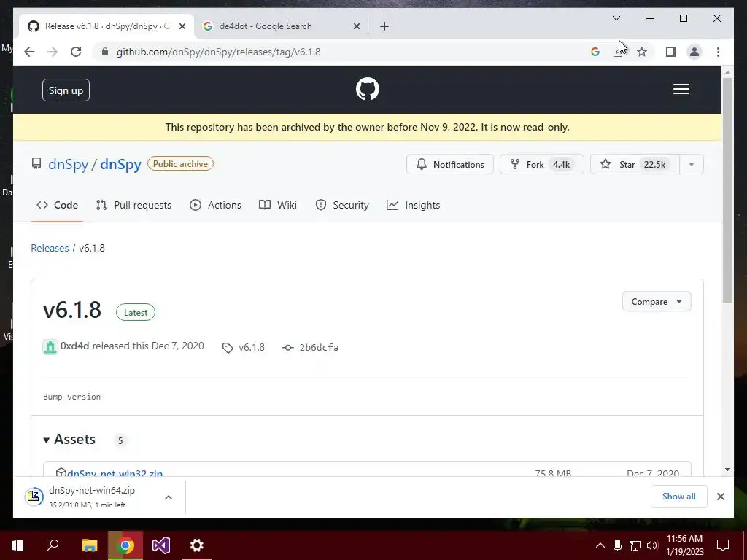
Task: Go back to previous page
Action: [29, 52]
